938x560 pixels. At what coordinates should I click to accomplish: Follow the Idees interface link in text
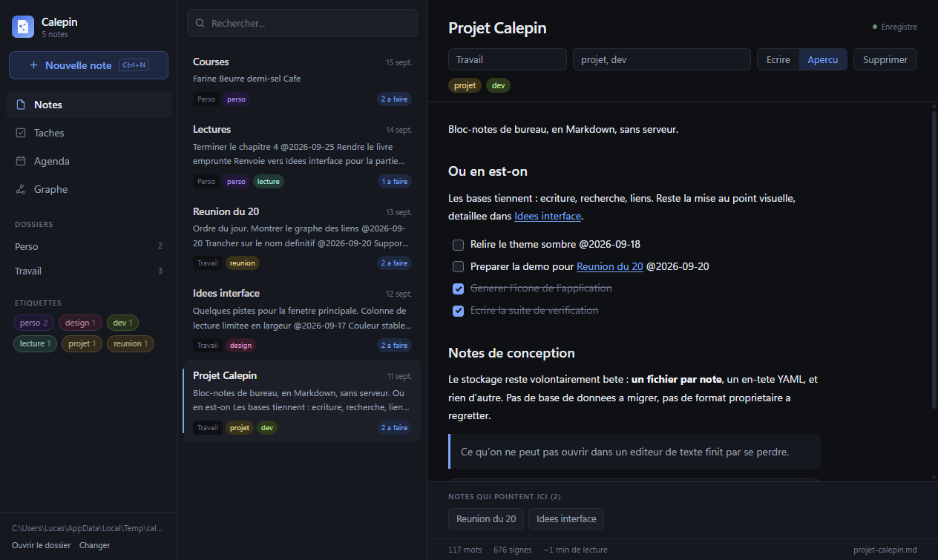tap(548, 217)
